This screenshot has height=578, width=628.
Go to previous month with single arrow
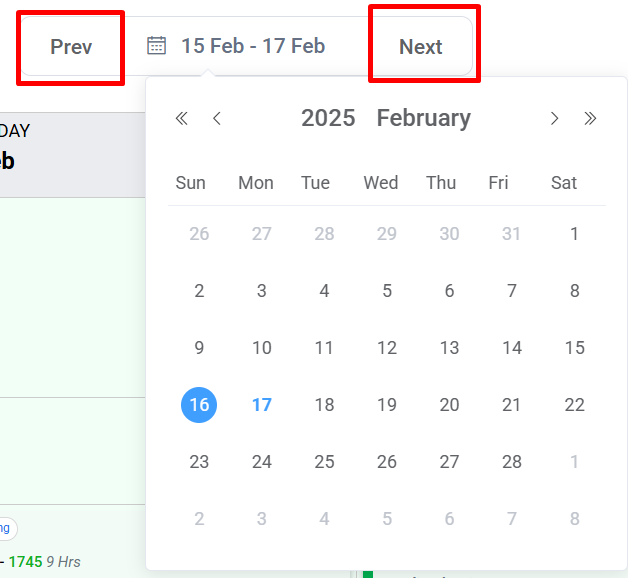[x=217, y=119]
